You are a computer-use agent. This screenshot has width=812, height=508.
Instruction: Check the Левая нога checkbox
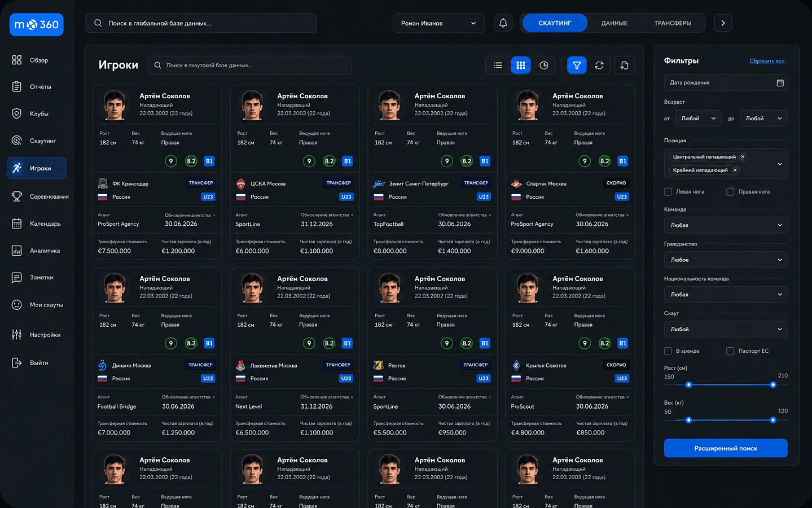pos(668,192)
